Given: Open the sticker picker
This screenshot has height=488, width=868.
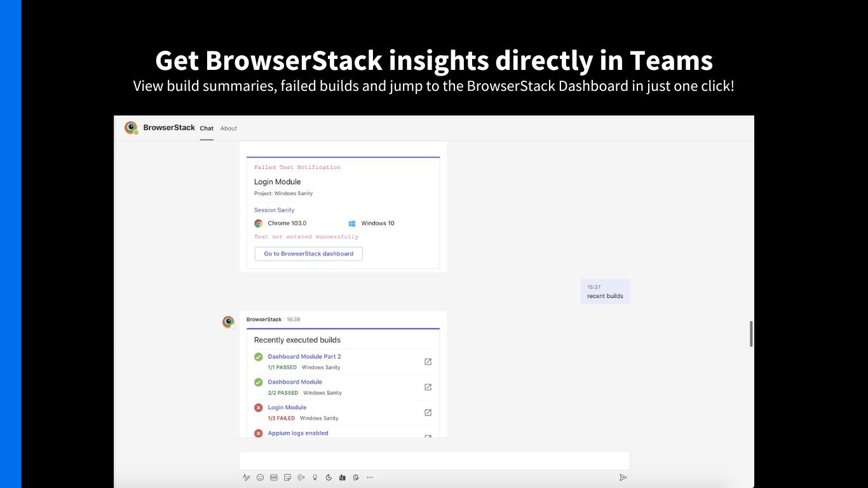Looking at the screenshot, I should 288,477.
